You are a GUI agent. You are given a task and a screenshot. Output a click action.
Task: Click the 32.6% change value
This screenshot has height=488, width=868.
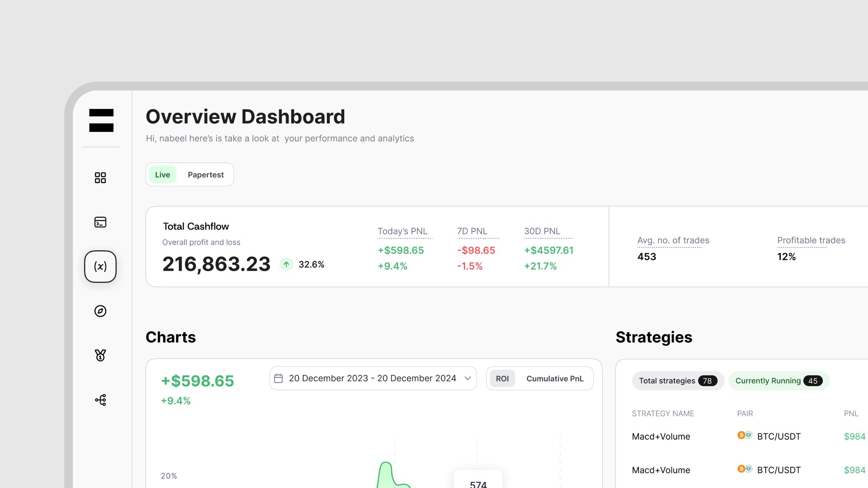point(312,265)
